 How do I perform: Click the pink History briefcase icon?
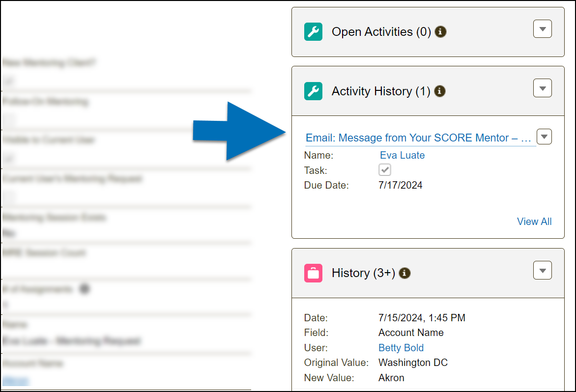[x=313, y=273]
